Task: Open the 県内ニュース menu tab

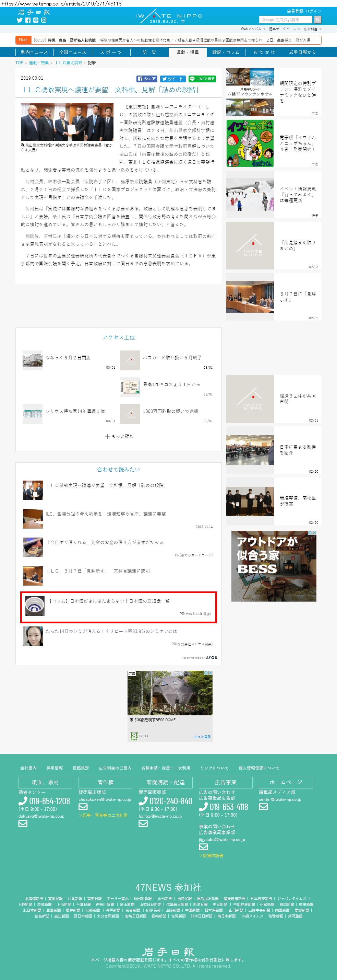Action: click(x=34, y=52)
